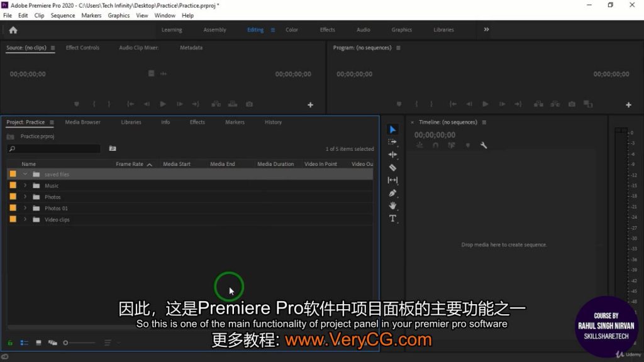This screenshot has width=644, height=362.
Task: Open the File menu
Action: [x=8, y=16]
